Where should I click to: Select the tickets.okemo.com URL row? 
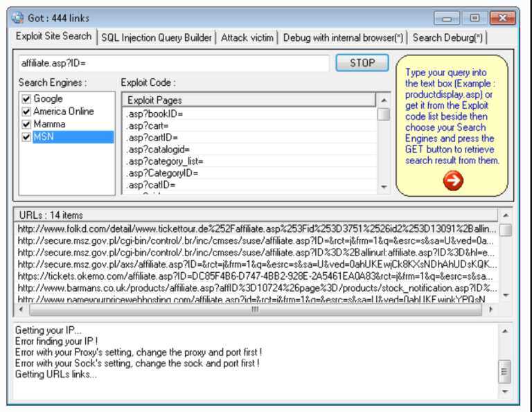point(256,276)
